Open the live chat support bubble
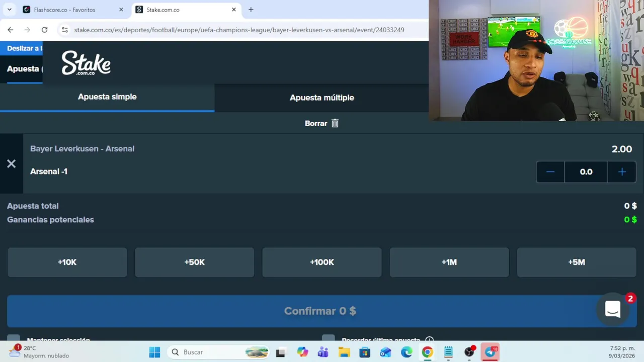The width and height of the screenshot is (644, 362). point(613,309)
